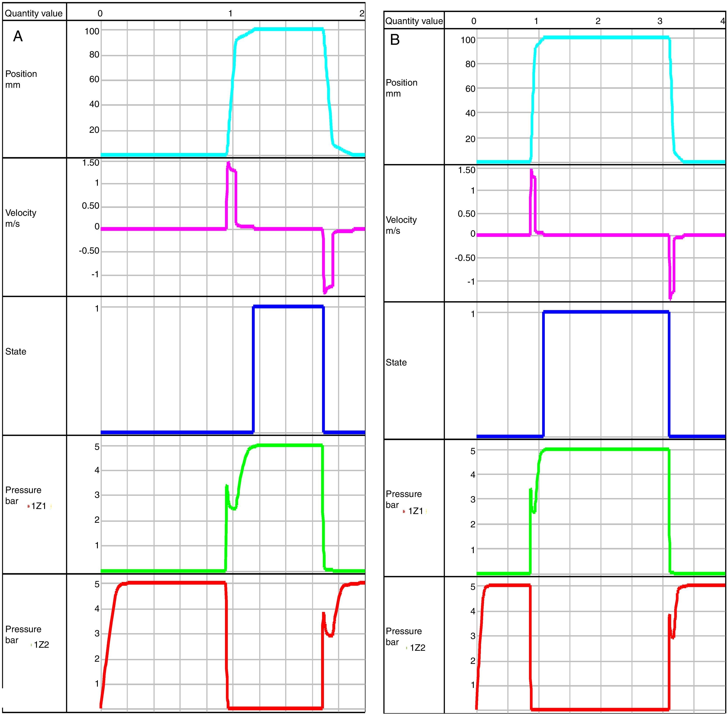Click the red marker beside 1Z1 in panel A
The height and width of the screenshot is (715, 728).
[x=29, y=506]
